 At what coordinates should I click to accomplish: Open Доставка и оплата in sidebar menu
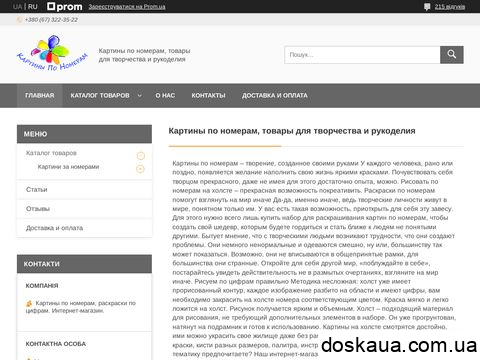pos(54,228)
